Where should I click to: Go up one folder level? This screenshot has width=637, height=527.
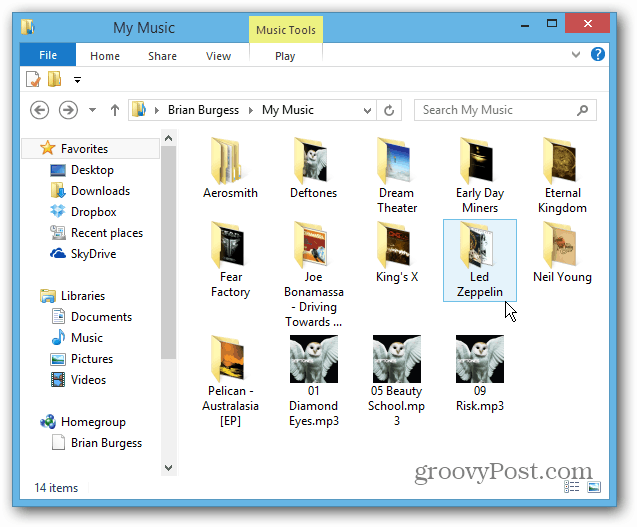pos(115,110)
